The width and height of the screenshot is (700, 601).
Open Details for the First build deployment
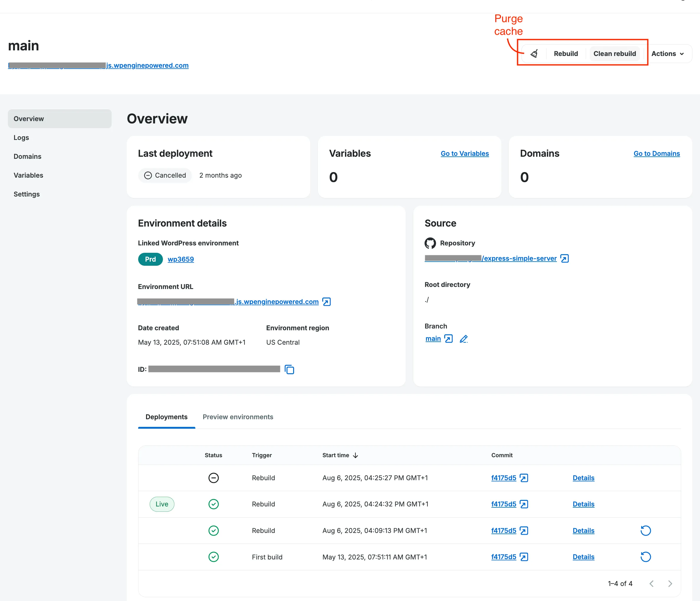[583, 557]
